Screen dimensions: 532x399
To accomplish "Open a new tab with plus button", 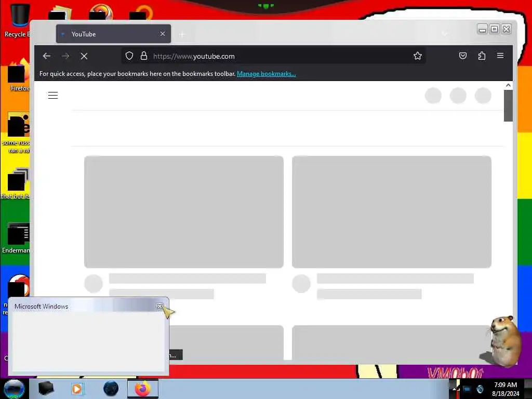I will pos(182,34).
